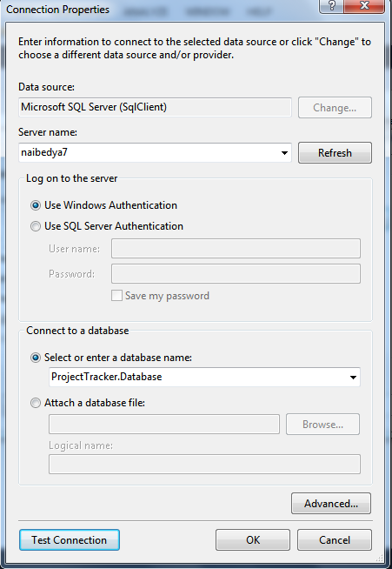Confirm with the OK button
This screenshot has width=392, height=569.
[x=253, y=540]
